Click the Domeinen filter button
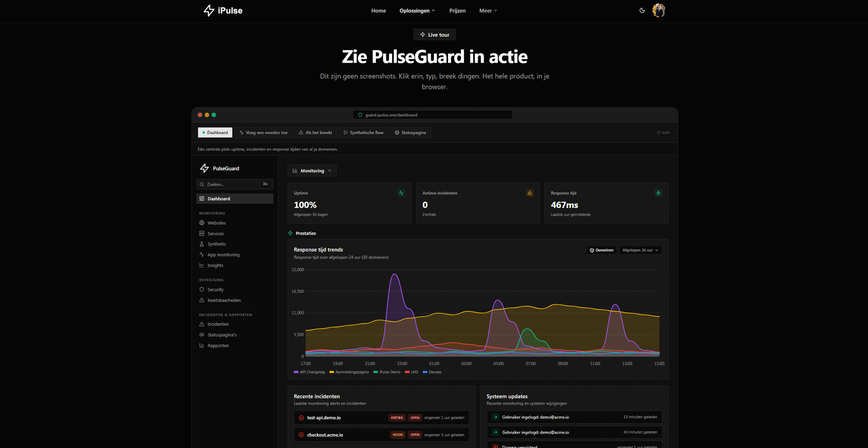 click(601, 250)
